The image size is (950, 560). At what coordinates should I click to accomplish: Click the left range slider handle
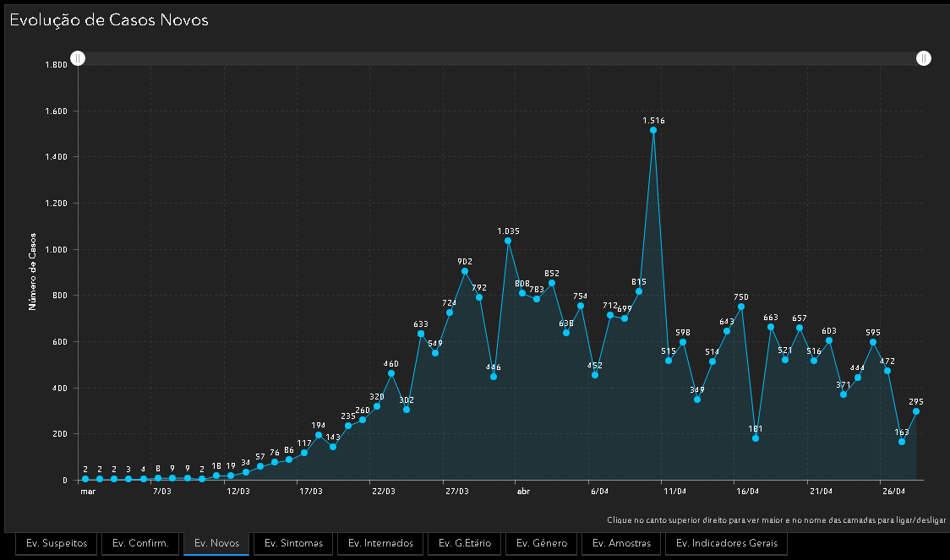pyautogui.click(x=78, y=58)
